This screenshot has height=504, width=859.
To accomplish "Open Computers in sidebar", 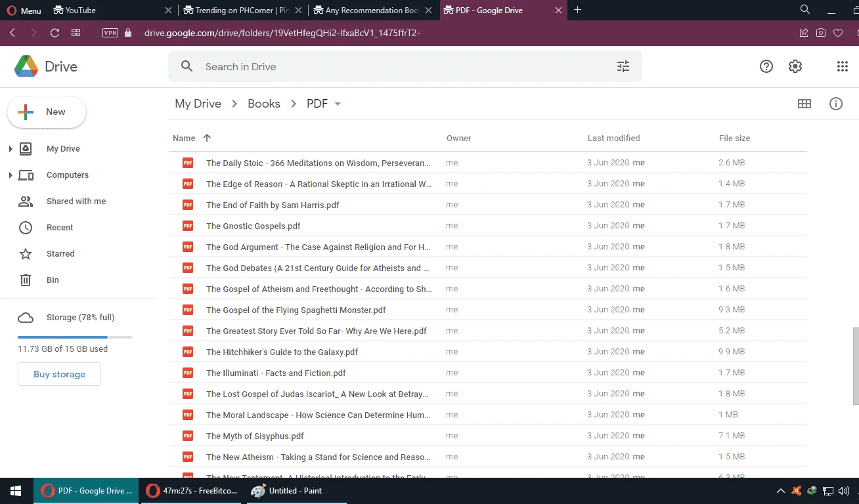I will (x=68, y=175).
